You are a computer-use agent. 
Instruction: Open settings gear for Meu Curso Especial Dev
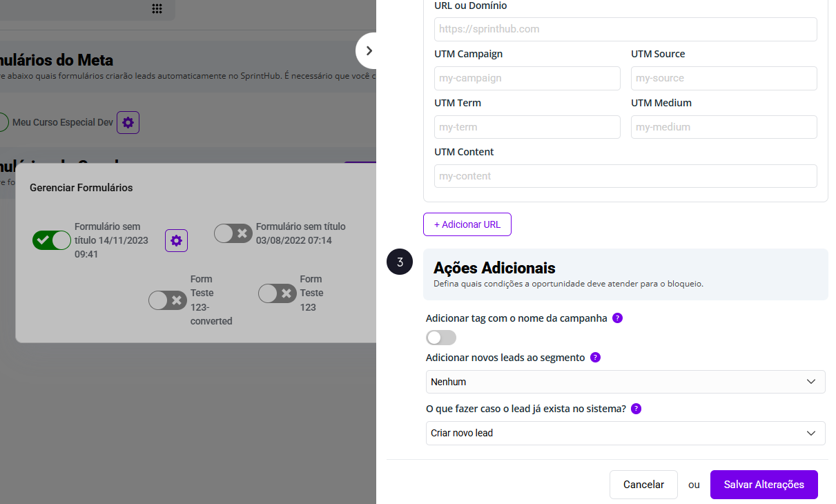tap(128, 122)
